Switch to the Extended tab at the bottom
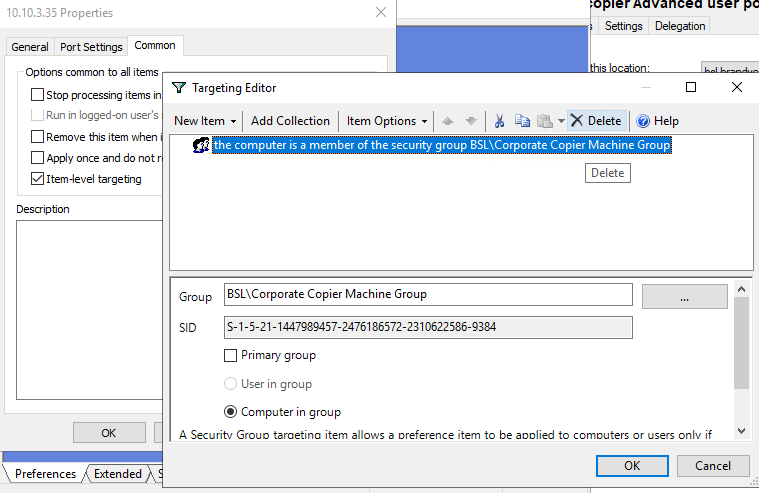This screenshot has width=759, height=493. [118, 474]
